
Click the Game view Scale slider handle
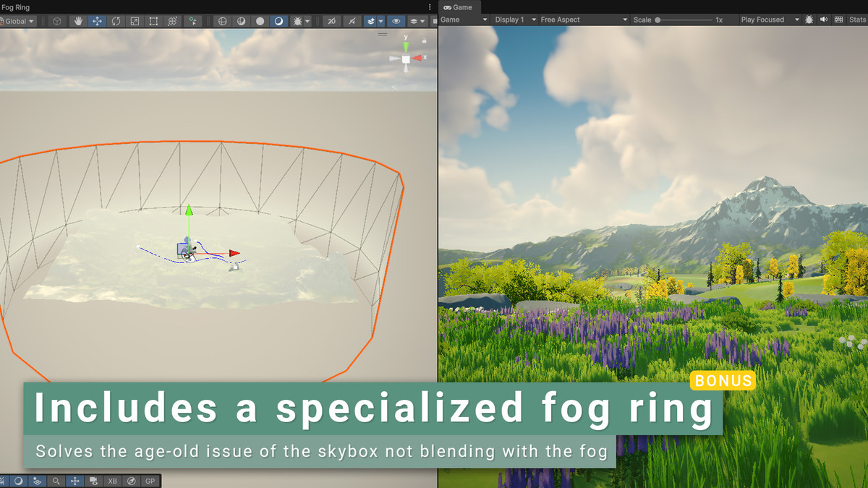tap(658, 20)
